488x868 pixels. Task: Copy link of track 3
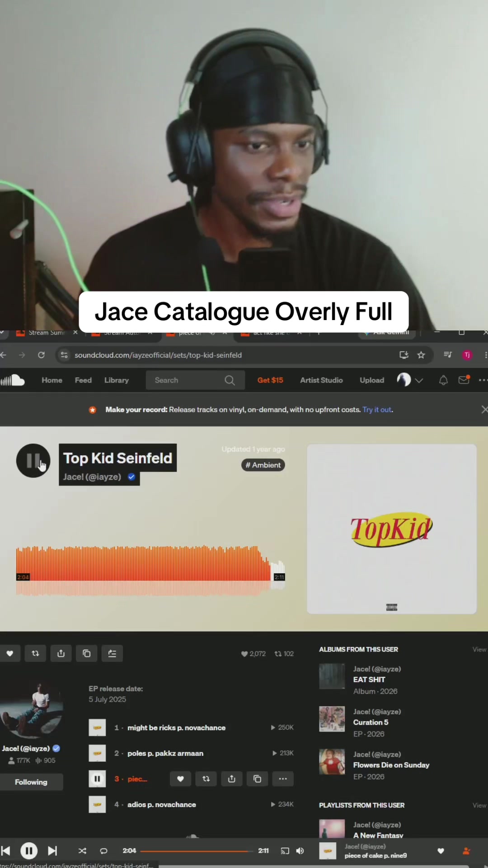coord(257,778)
